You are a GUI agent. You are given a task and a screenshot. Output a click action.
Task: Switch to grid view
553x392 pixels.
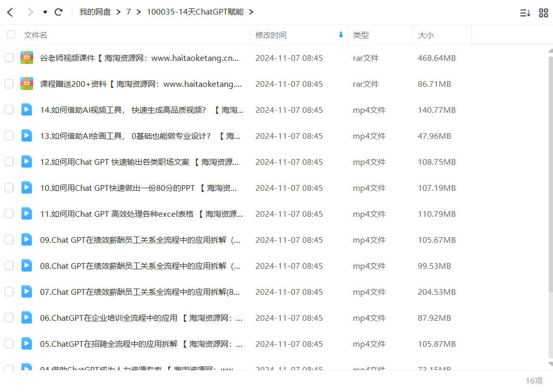point(544,13)
